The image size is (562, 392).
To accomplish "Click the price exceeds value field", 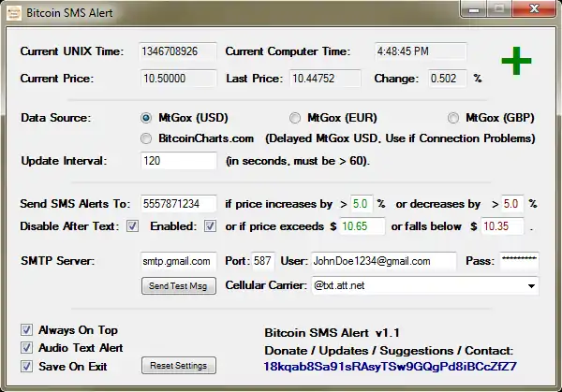I will pos(362,226).
